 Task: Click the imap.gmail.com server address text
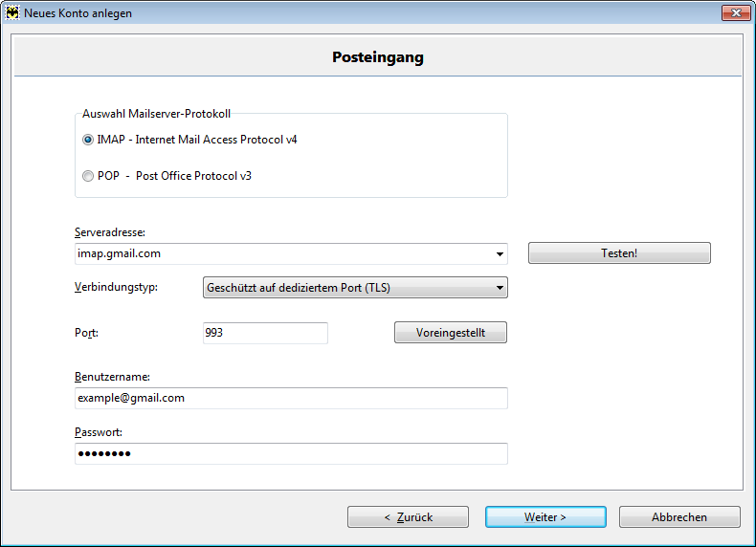click(119, 253)
